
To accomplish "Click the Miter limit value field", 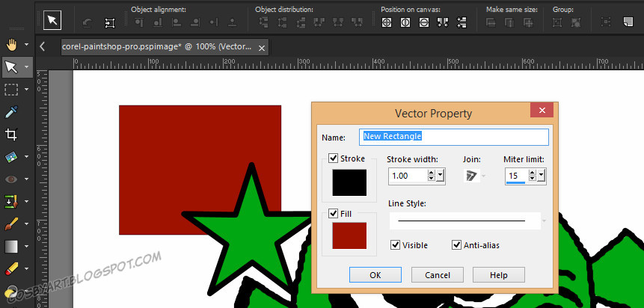I will click(x=517, y=176).
